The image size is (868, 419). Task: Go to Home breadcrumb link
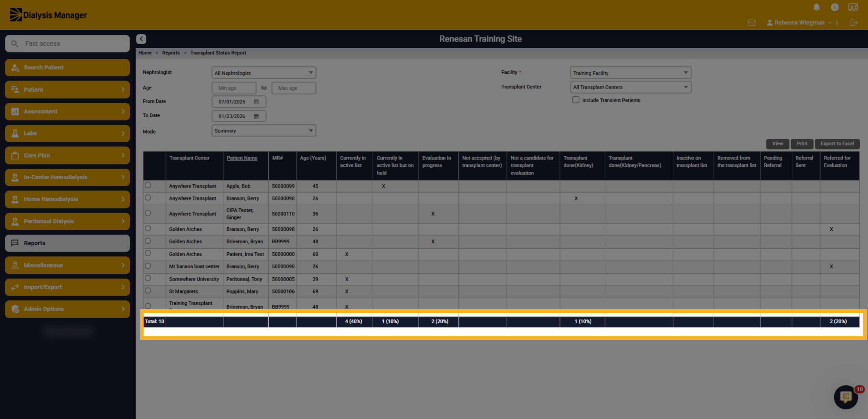tap(145, 53)
